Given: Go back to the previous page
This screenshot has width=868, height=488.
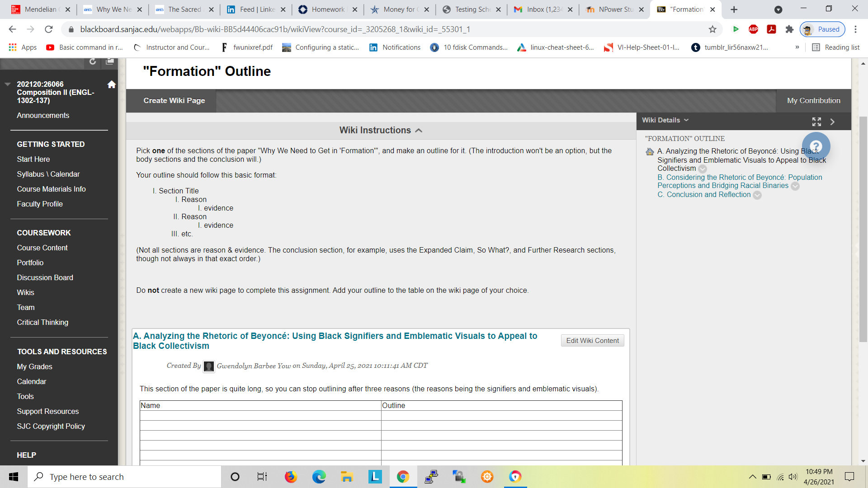Looking at the screenshot, I should tap(12, 29).
